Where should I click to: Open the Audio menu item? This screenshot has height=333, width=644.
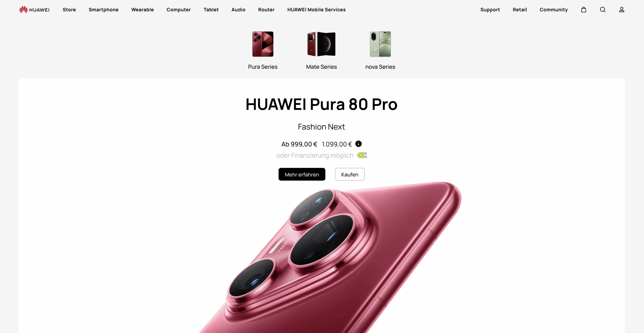[x=238, y=10]
